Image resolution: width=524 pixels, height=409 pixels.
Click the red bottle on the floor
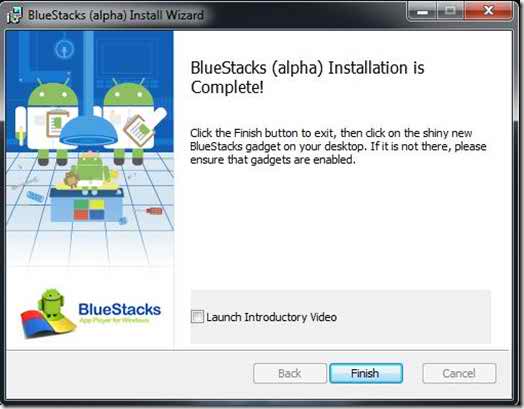(x=154, y=211)
